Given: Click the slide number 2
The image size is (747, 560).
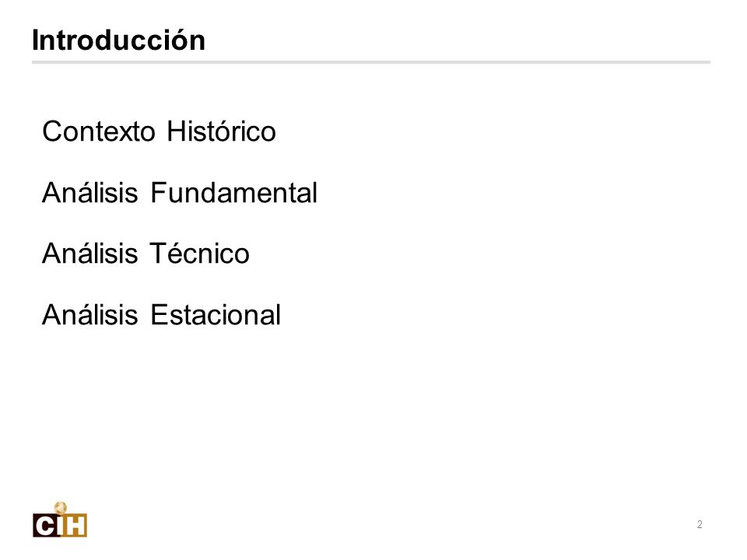Looking at the screenshot, I should tap(700, 524).
